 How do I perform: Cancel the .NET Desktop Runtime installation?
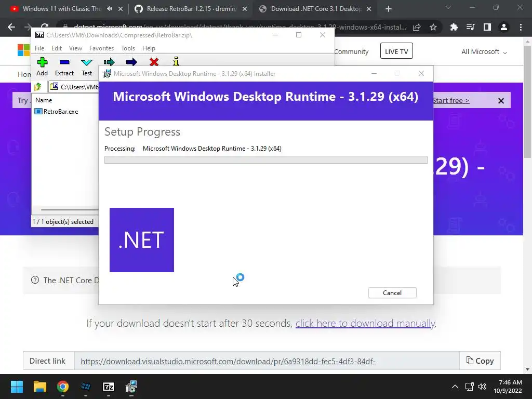pos(392,293)
